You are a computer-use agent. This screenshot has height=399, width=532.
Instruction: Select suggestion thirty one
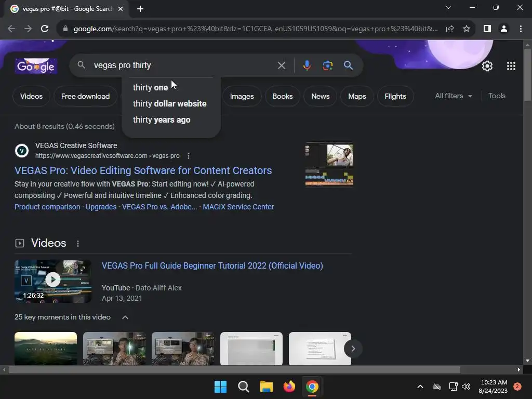[x=171, y=87]
